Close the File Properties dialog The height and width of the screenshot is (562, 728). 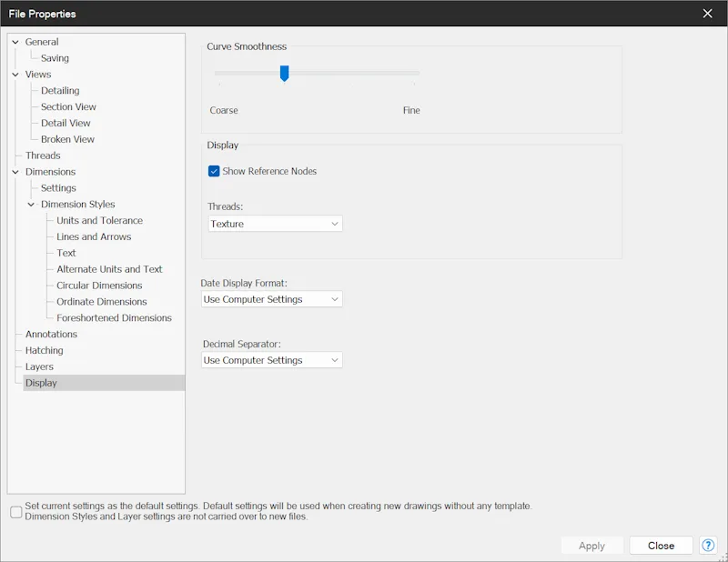(707, 14)
